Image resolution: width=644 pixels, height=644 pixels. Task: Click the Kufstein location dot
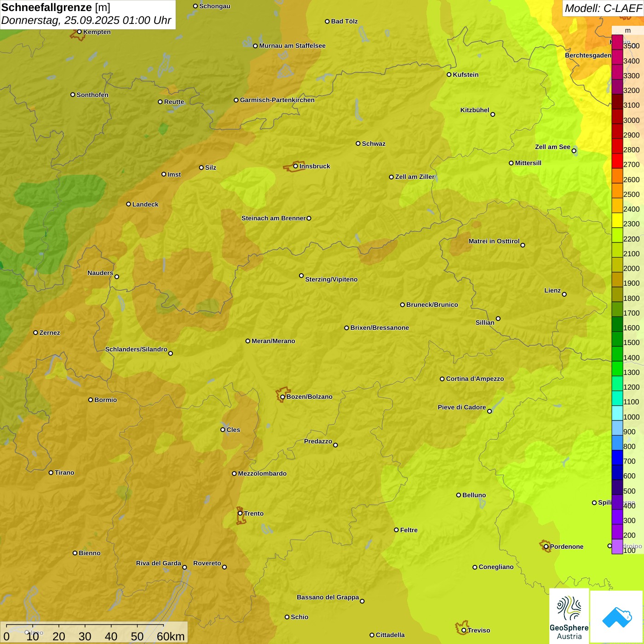tap(449, 75)
